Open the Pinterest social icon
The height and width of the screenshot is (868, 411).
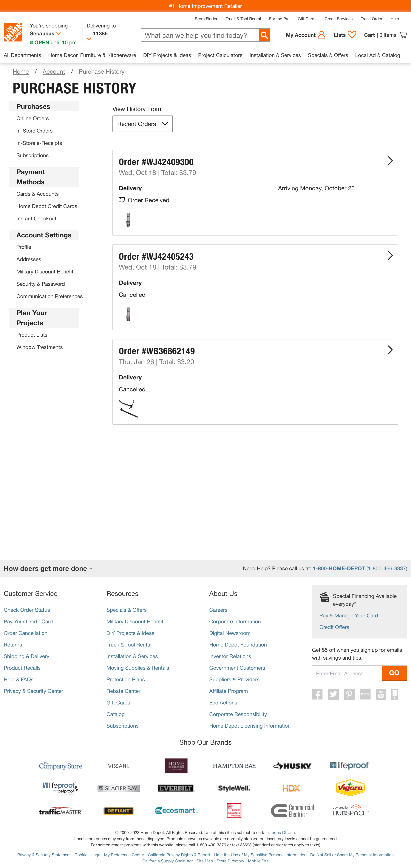coord(349,694)
